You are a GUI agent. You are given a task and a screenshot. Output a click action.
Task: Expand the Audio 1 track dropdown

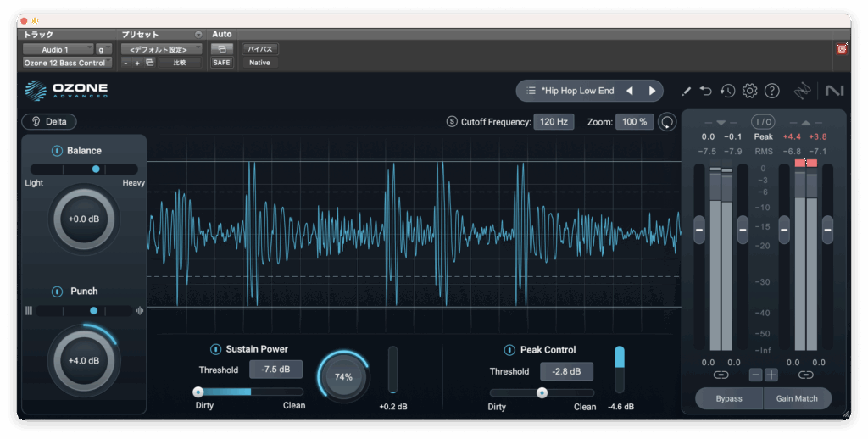click(58, 50)
